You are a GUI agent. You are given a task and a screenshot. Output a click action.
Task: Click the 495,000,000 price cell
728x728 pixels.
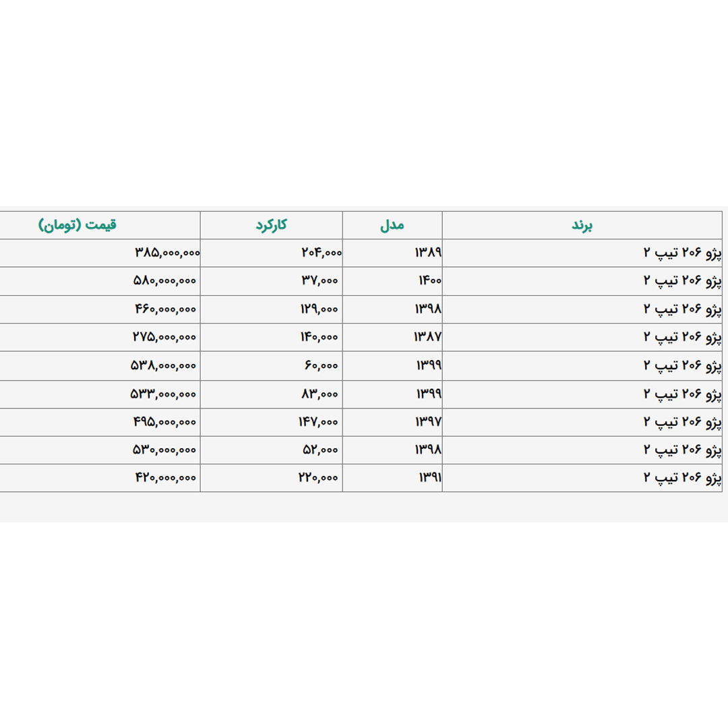pyautogui.click(x=165, y=422)
